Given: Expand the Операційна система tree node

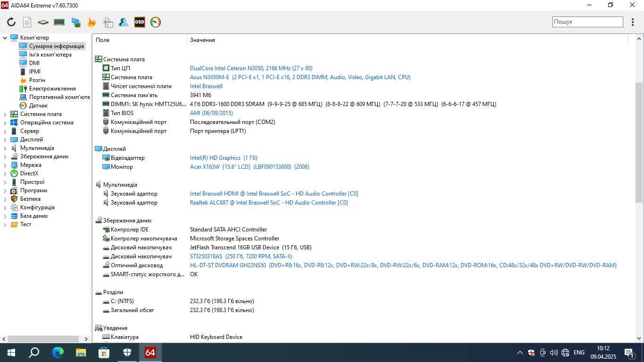Looking at the screenshot, I should pyautogui.click(x=5, y=123).
